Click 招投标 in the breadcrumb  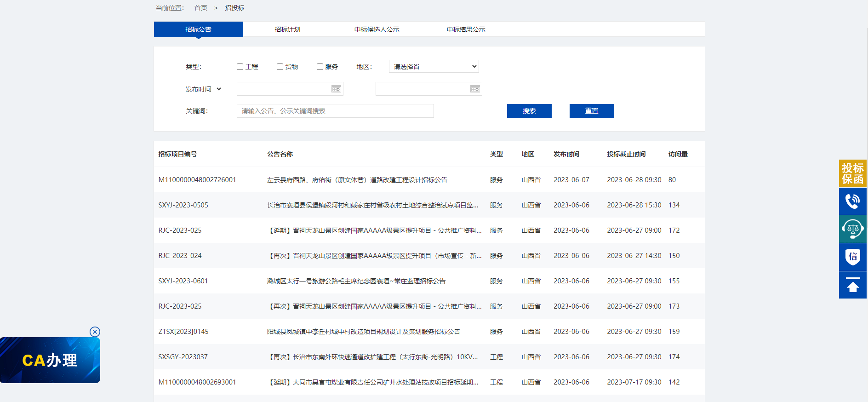tap(234, 8)
